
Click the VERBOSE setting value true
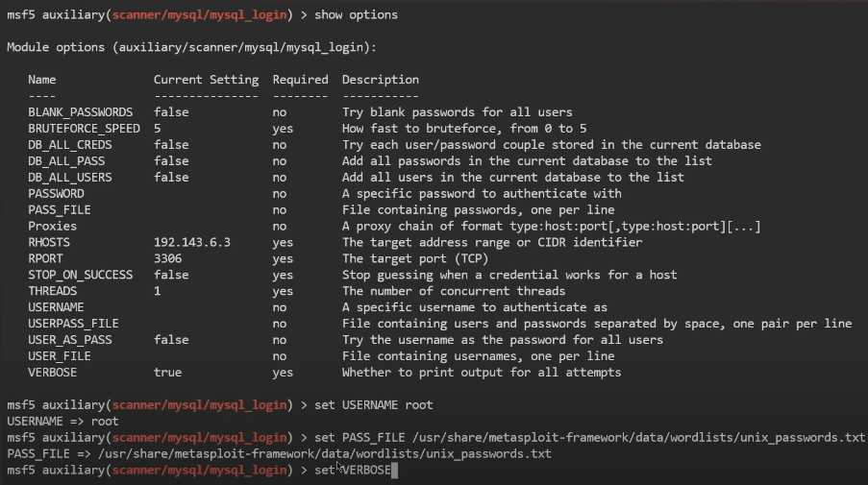pyautogui.click(x=168, y=372)
